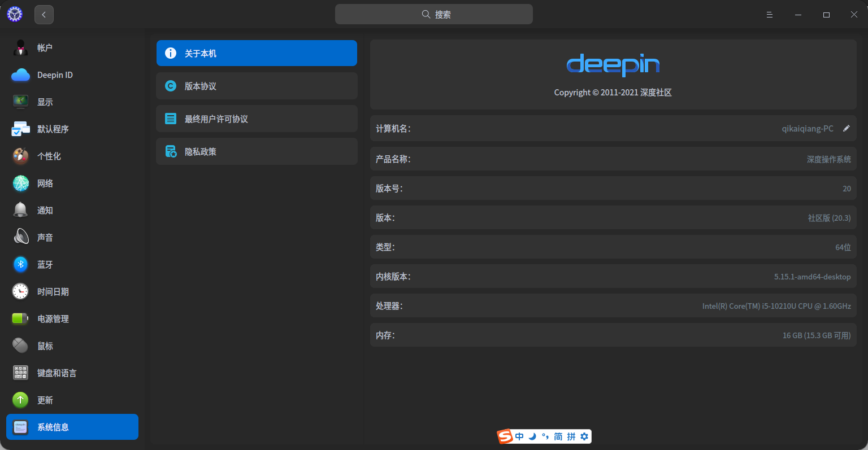
Task: Open 时间日期 (Date and Time) settings
Action: tap(72, 292)
